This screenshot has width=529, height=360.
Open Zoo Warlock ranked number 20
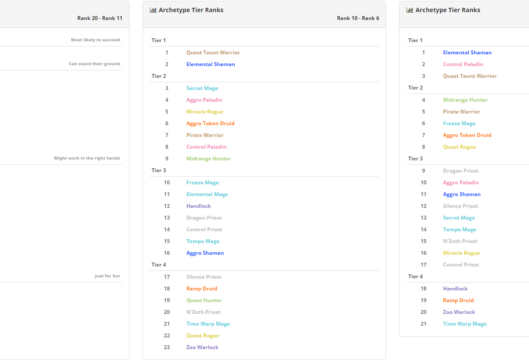click(459, 312)
